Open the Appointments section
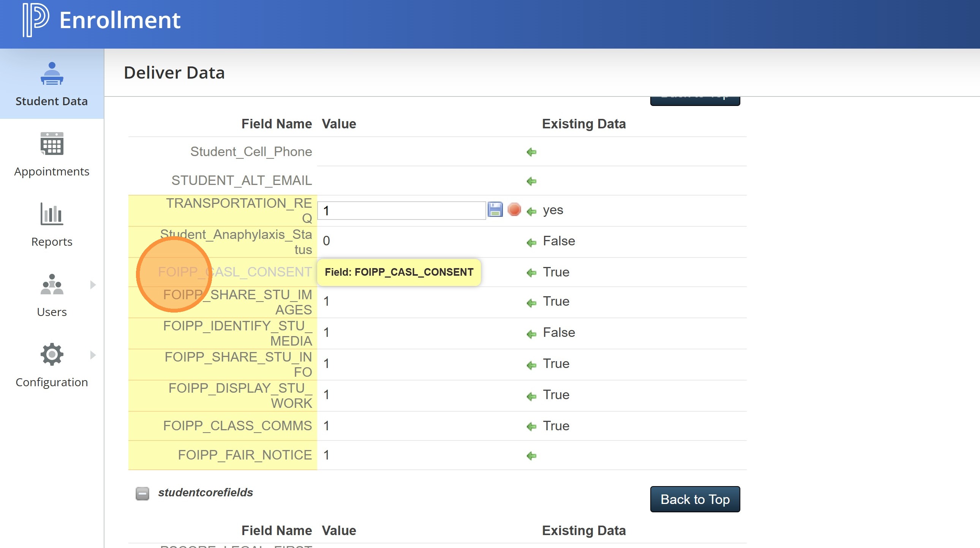The image size is (980, 548). [52, 154]
